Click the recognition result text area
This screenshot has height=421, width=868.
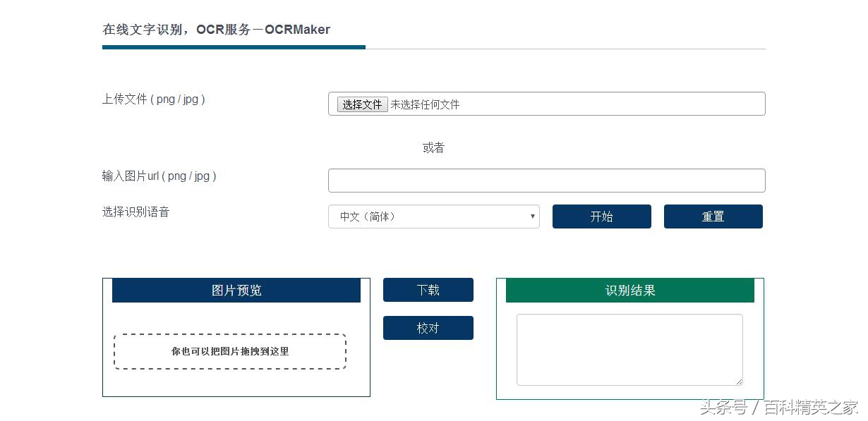pos(629,349)
